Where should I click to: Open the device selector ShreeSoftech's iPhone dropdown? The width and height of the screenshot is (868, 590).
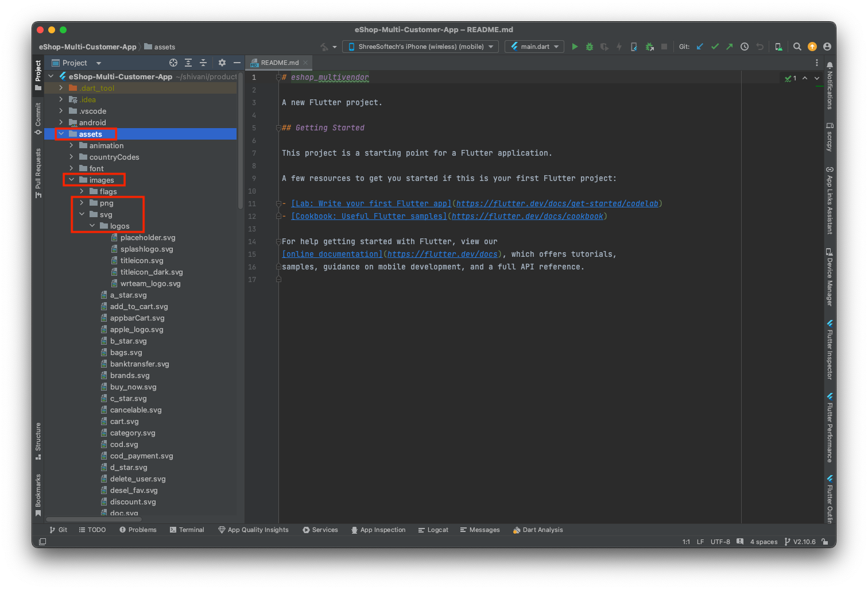pyautogui.click(x=420, y=47)
